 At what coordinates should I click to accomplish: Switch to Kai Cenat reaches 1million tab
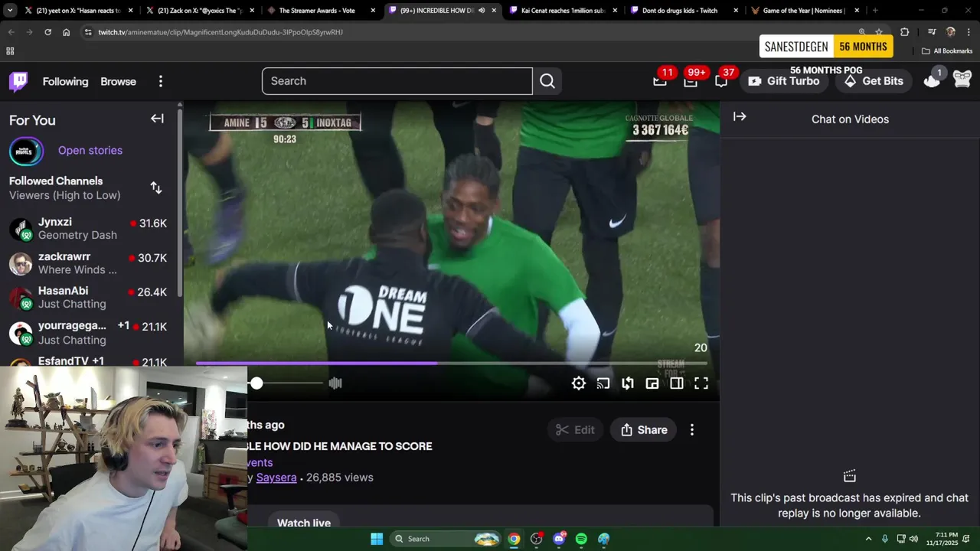pyautogui.click(x=563, y=11)
